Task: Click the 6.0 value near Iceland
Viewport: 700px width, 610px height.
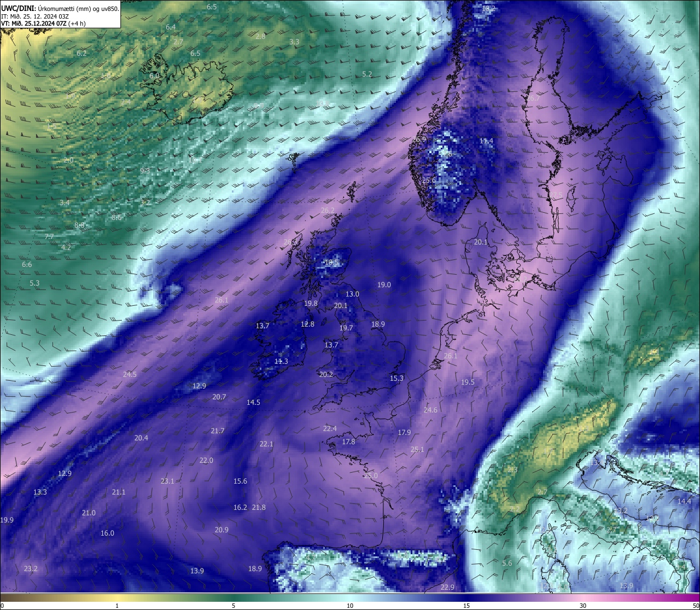Action: tap(154, 75)
